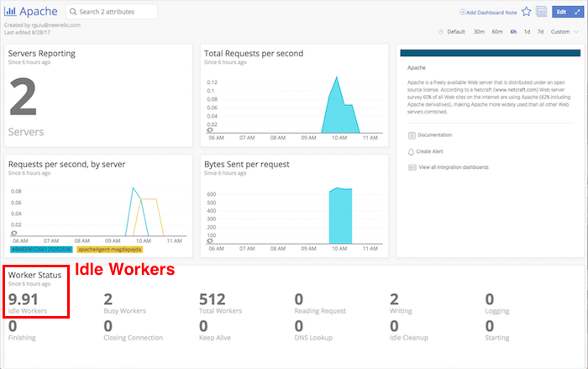
Task: Select the 1d time range
Action: coord(527,32)
